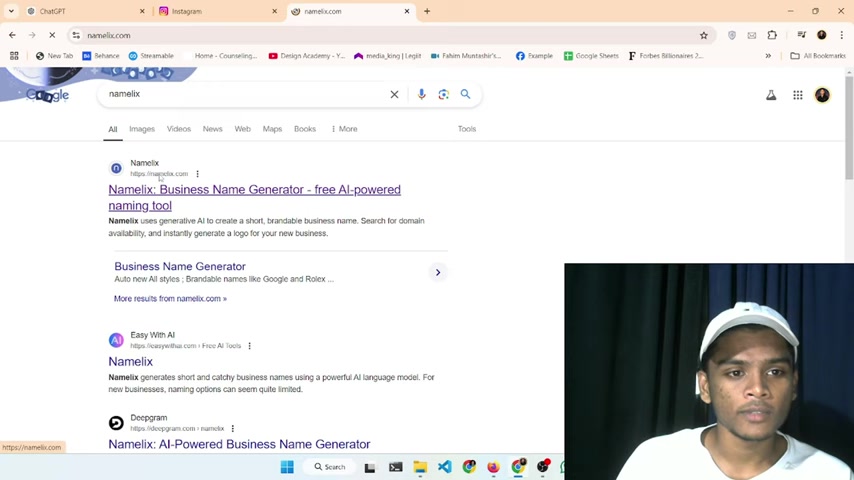Open the mail extension icon

coord(752,35)
